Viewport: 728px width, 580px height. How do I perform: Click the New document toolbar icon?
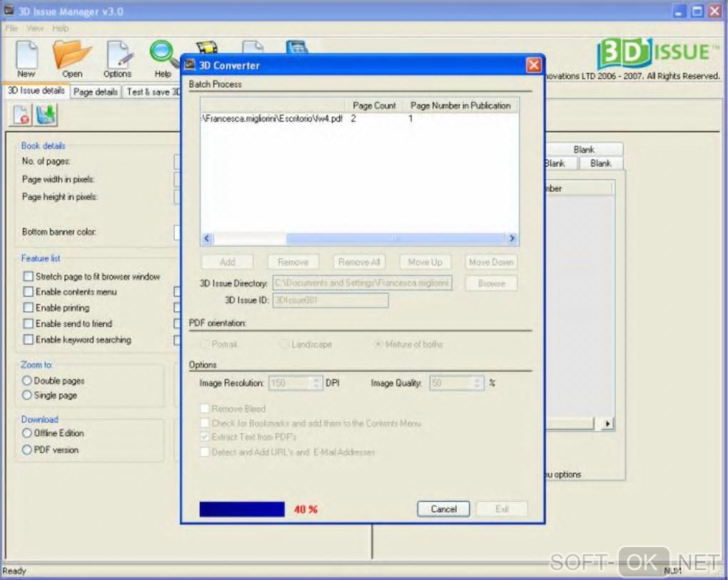click(x=26, y=59)
